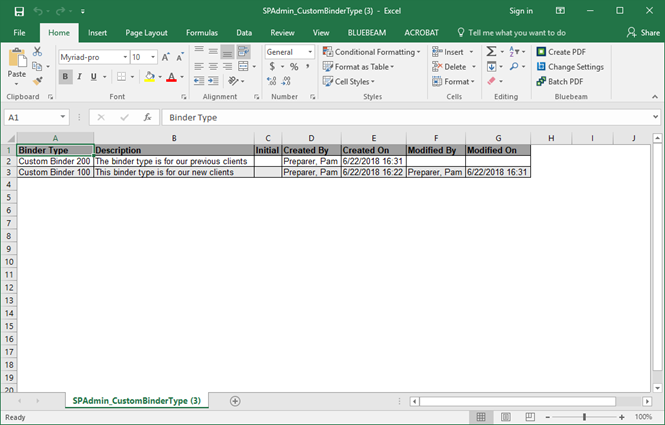Viewport: 665px width, 425px height.
Task: Click Tell me what you want to do
Action: pos(511,33)
